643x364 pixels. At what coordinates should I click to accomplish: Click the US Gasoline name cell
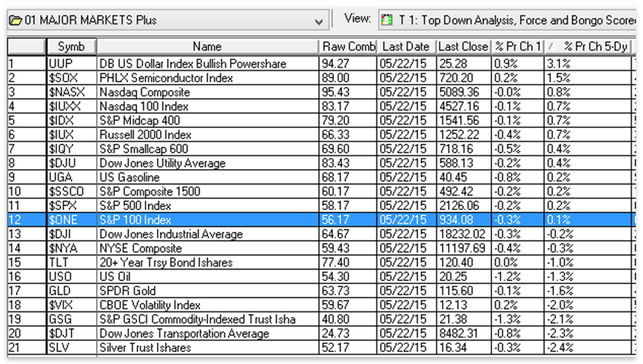pos(207,177)
